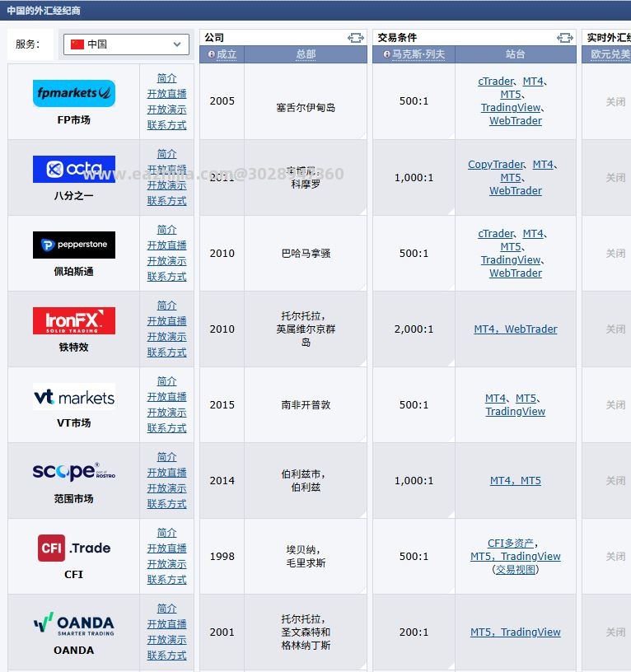Click CFI多资产 platform link
631x672 pixels.
tap(511, 544)
